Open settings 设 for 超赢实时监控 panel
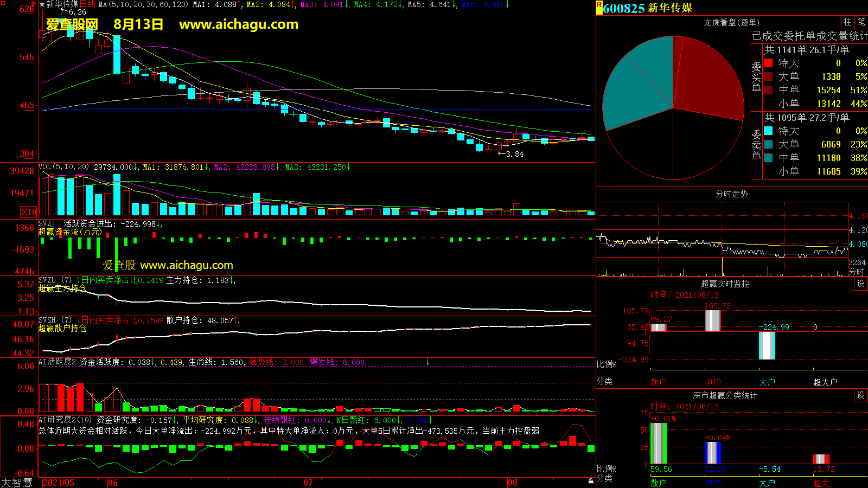 pos(860,284)
